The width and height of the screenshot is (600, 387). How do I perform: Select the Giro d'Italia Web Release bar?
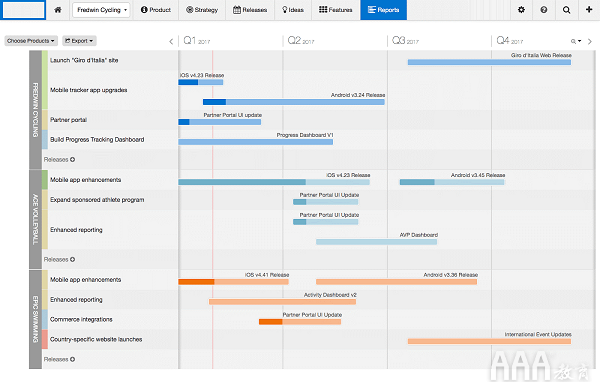coord(489,62)
